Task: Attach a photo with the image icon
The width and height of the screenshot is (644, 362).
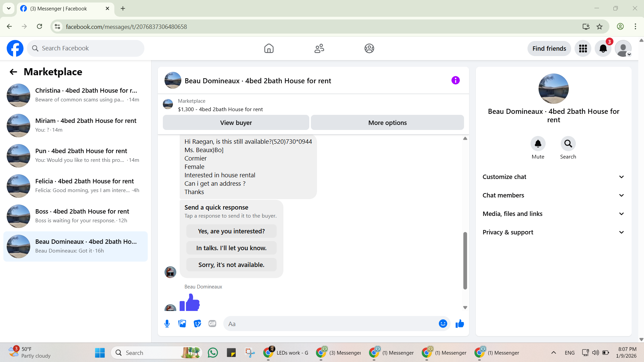Action: [x=182, y=324]
